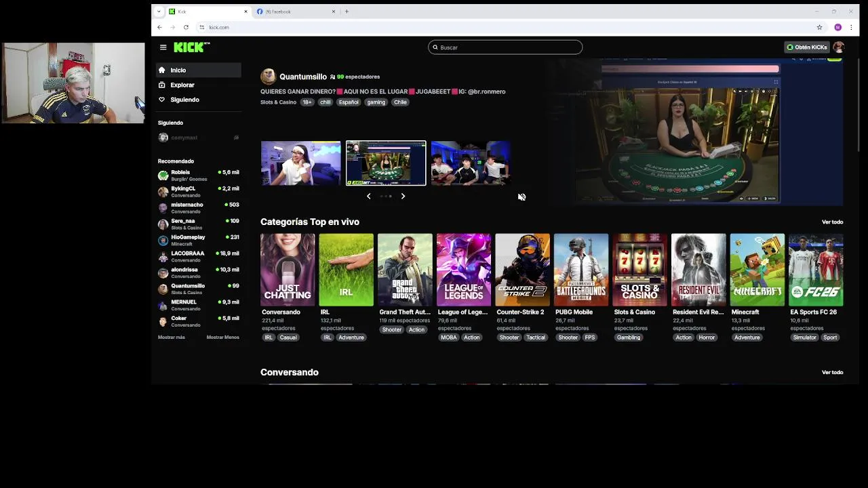Viewport: 868px width, 488px height.
Task: Open EA Sports FC 26 category cover
Action: (x=816, y=270)
